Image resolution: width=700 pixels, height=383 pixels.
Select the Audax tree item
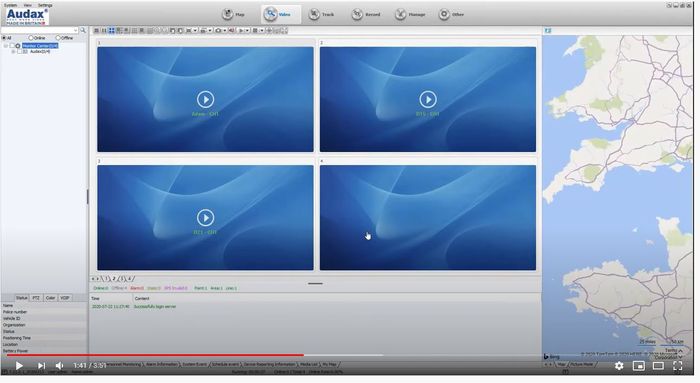pos(40,51)
